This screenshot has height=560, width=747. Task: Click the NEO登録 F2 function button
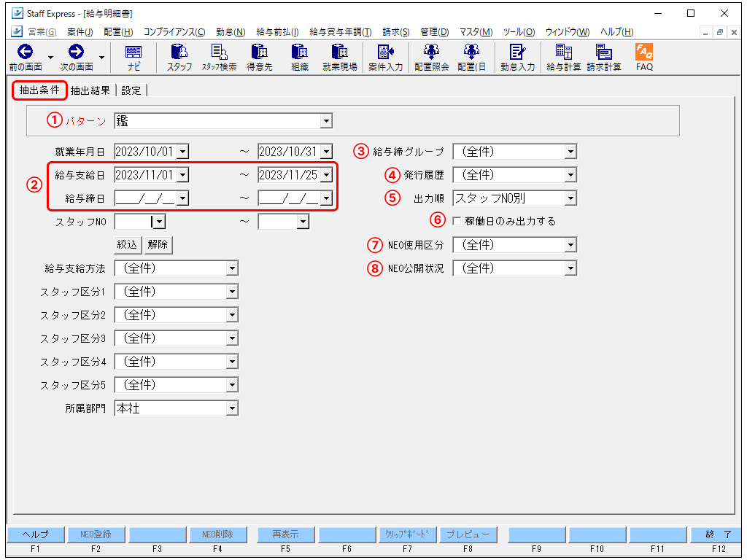point(96,534)
